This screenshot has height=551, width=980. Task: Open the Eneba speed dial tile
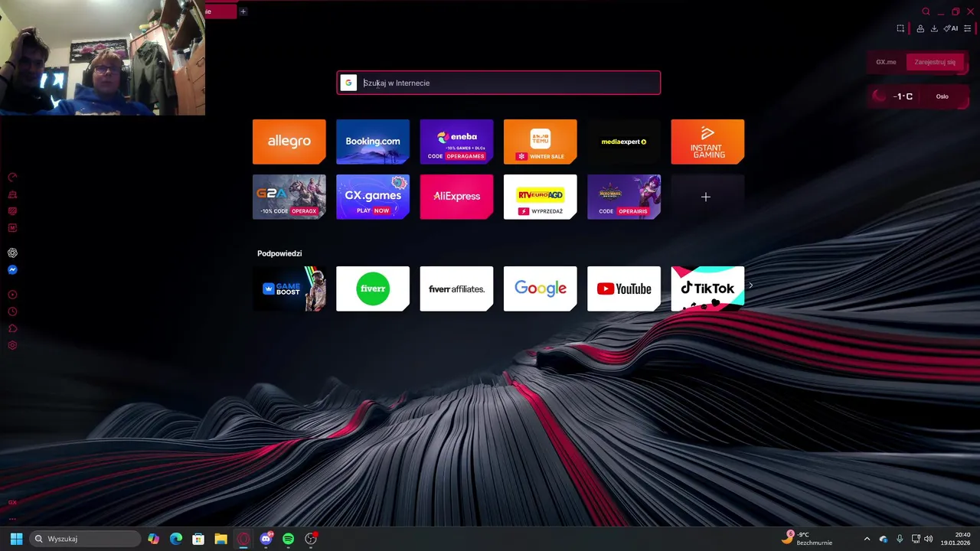pos(456,142)
